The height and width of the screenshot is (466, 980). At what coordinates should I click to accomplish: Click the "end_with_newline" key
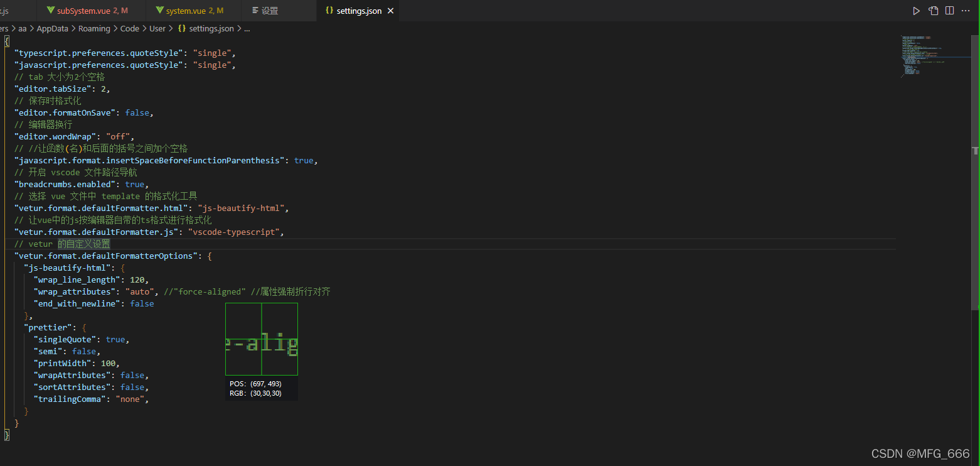pyautogui.click(x=77, y=303)
